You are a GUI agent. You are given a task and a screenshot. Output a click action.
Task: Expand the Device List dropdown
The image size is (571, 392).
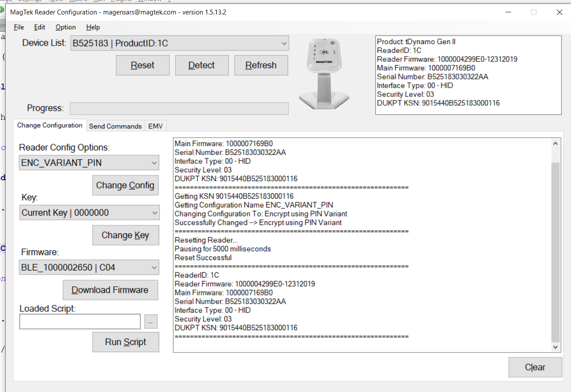coord(179,43)
